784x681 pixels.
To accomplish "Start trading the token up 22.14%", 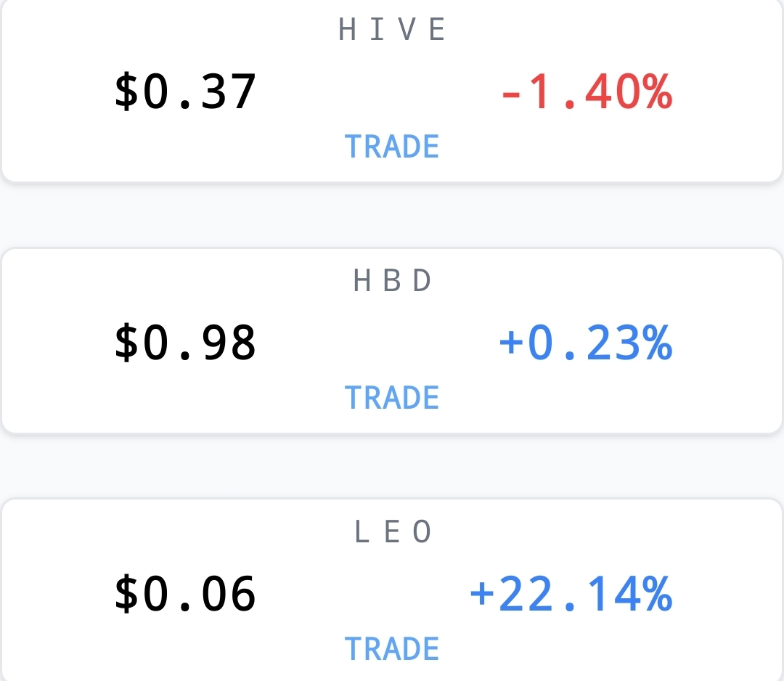I will click(392, 648).
